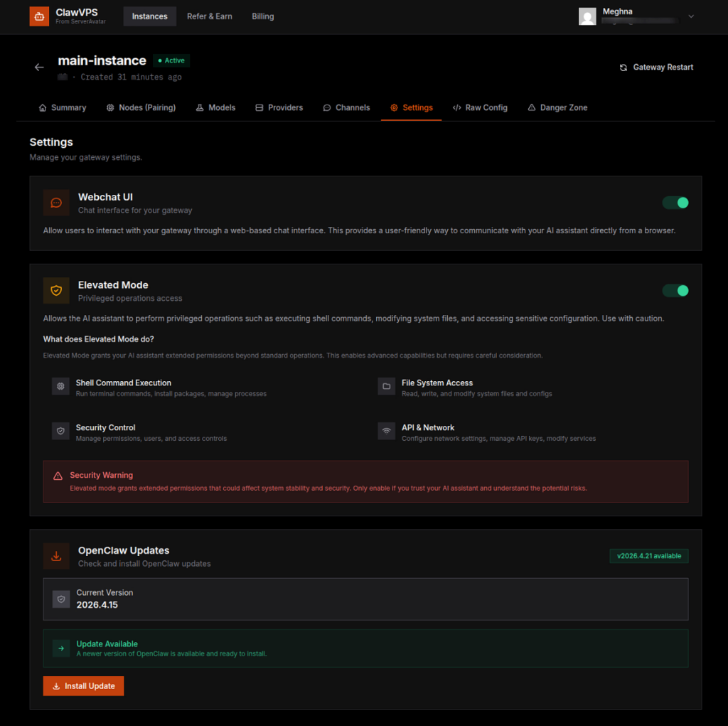
Task: Trigger a Gateway Restart
Action: (655, 67)
